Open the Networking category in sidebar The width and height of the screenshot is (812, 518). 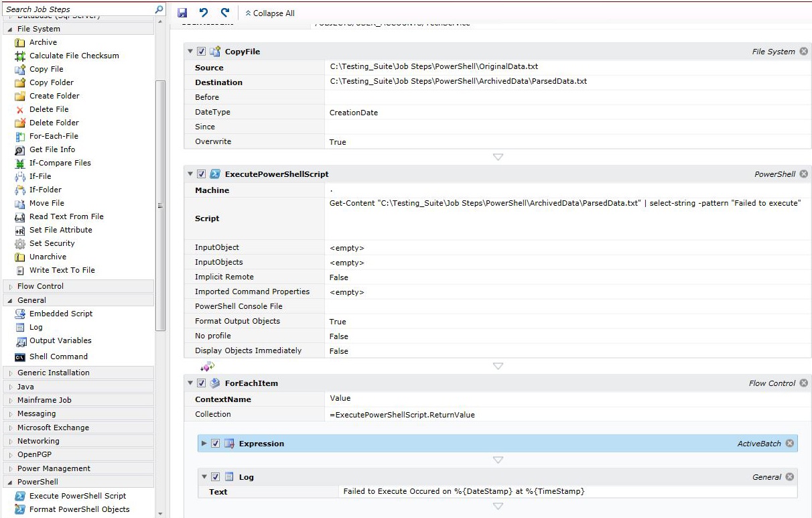[38, 441]
